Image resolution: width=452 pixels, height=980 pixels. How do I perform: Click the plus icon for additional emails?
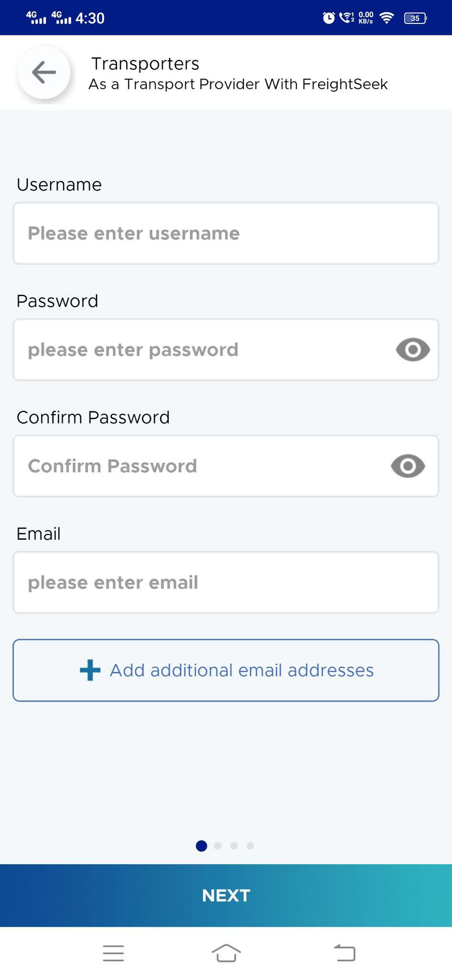pos(90,670)
